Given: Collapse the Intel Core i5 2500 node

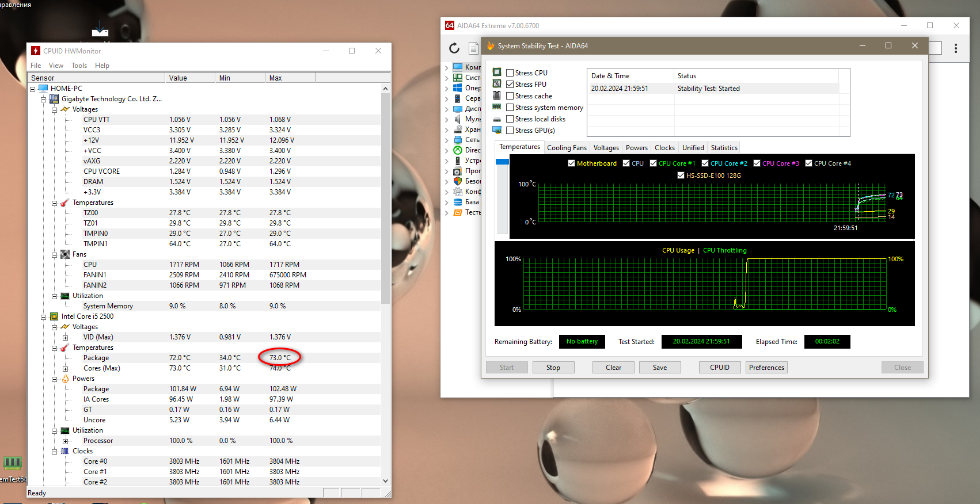Looking at the screenshot, I should click(x=43, y=316).
